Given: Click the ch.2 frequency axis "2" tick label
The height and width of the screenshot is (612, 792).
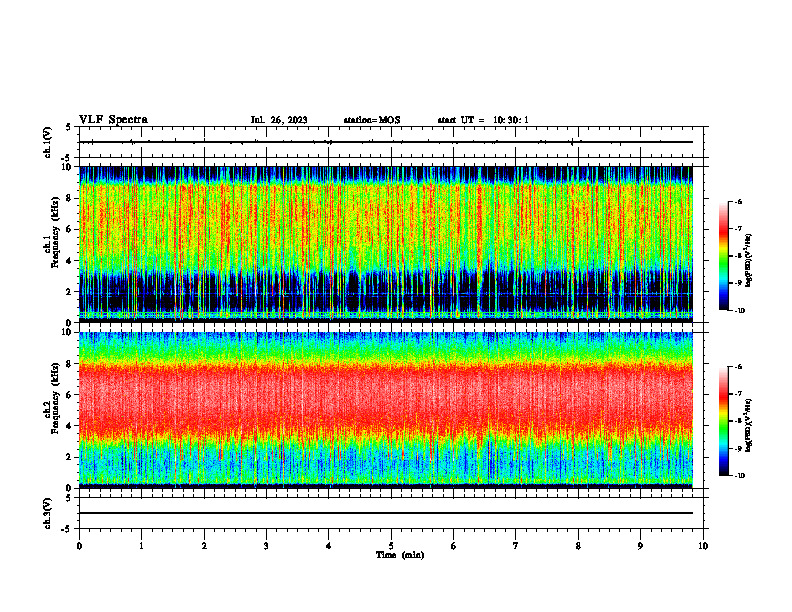Looking at the screenshot, I should [70, 457].
